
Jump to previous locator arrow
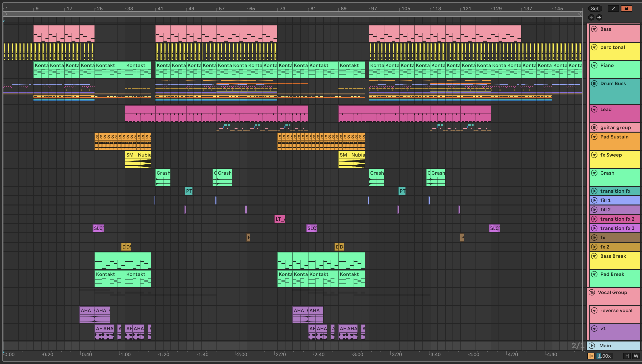(591, 17)
